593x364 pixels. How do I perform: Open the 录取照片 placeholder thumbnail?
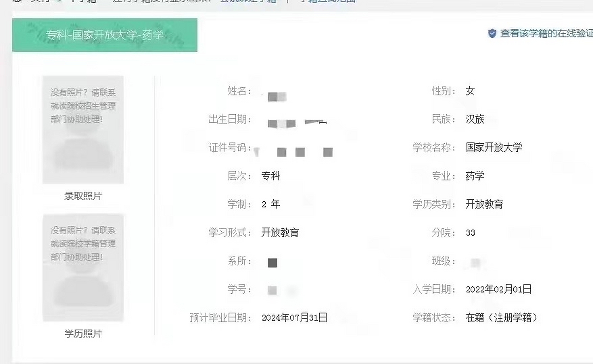pos(83,130)
